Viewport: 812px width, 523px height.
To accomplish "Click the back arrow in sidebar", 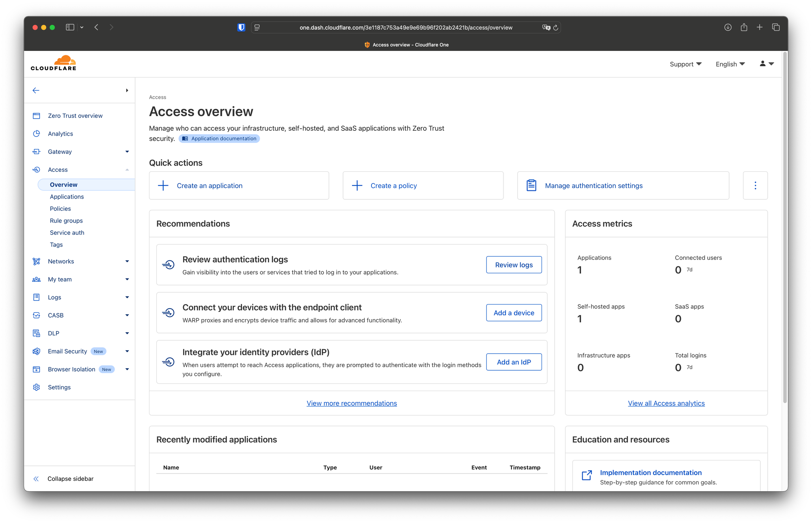I will tap(36, 90).
